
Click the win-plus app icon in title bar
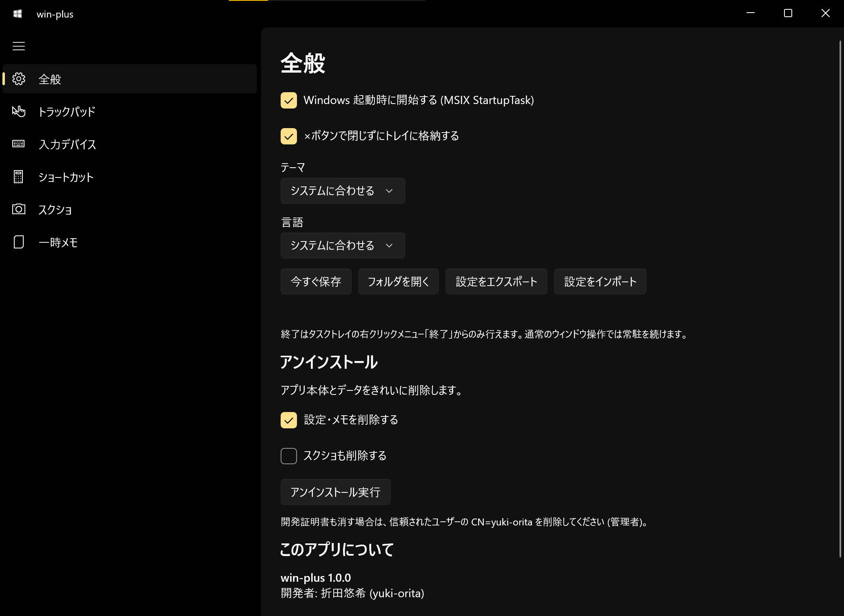tap(18, 14)
